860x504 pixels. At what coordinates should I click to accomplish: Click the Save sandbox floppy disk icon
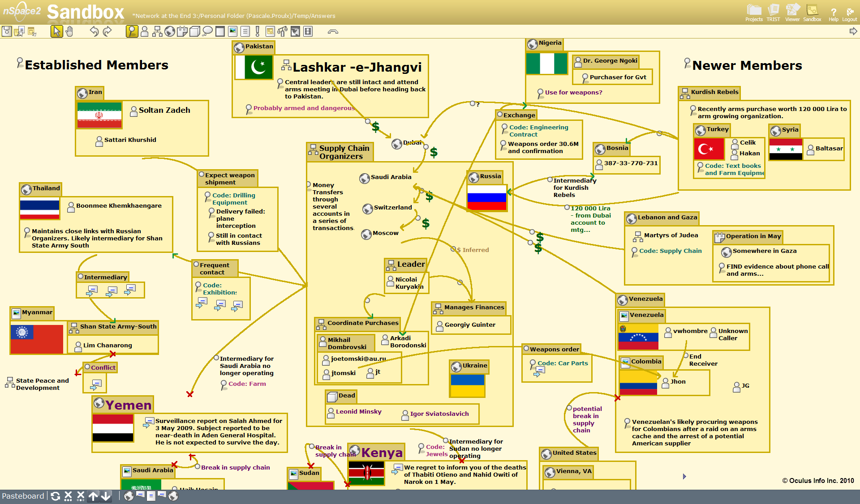[x=7, y=31]
